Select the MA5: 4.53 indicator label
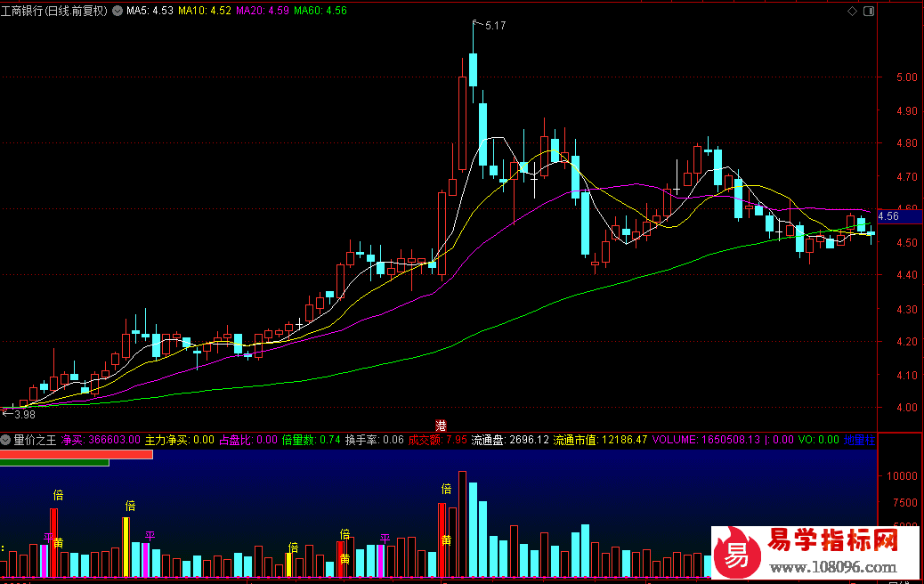 point(150,11)
